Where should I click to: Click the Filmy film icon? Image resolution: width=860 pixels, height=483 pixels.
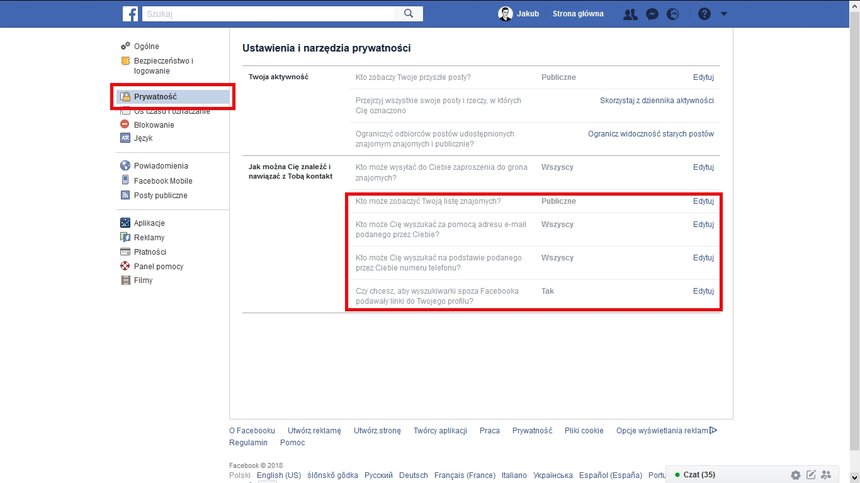(125, 280)
